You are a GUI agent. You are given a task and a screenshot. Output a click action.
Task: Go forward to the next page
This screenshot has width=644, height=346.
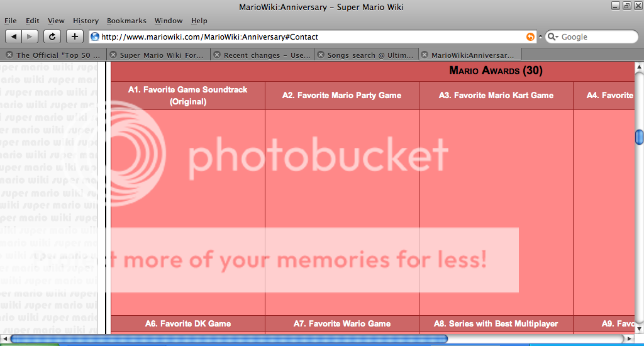click(x=30, y=36)
